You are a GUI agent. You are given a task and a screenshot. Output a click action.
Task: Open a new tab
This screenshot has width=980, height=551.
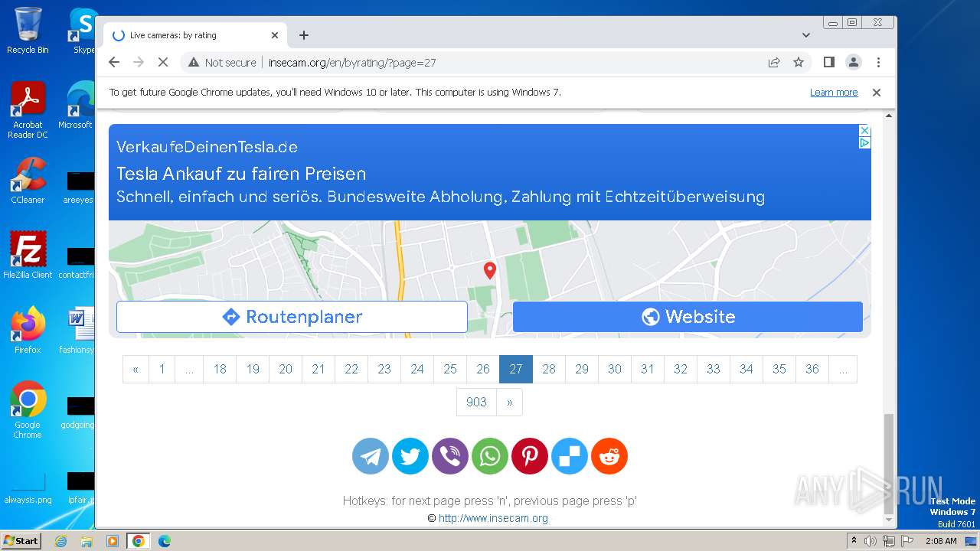pyautogui.click(x=304, y=35)
